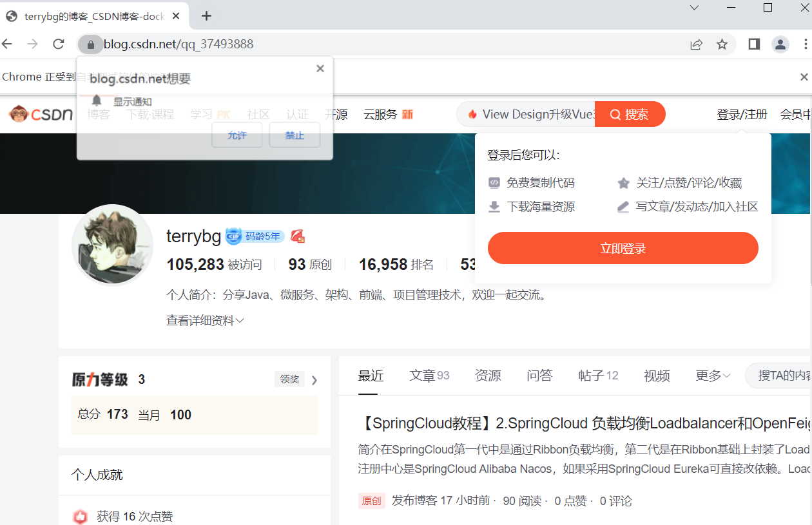Open the 云服务 nav menu
This screenshot has width=812, height=525.
point(388,114)
